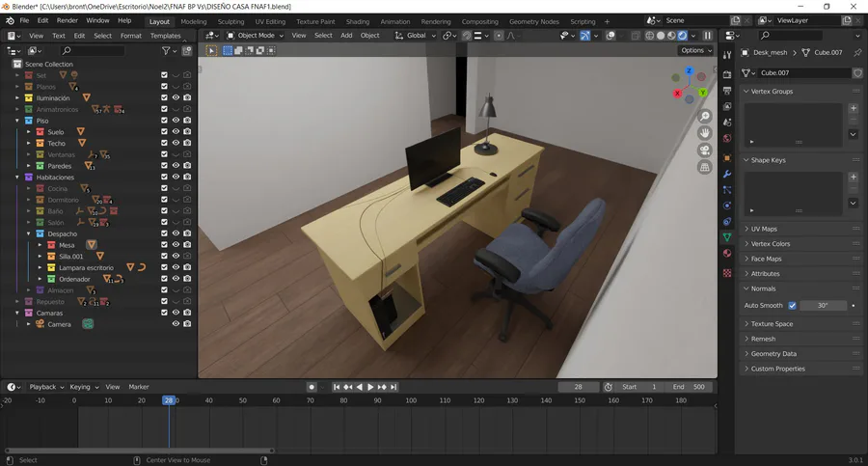Select solid viewport shading icon
Image resolution: width=868 pixels, height=466 pixels.
coord(661,36)
